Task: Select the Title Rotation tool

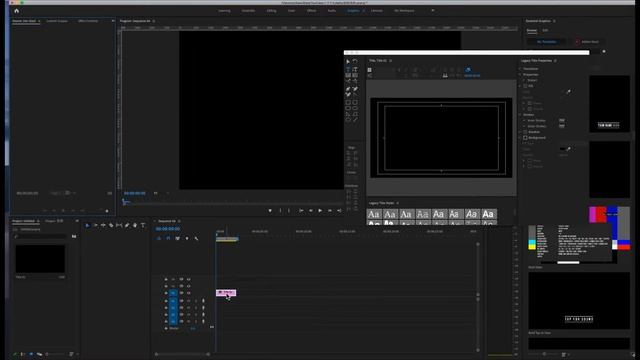Action: [355, 62]
